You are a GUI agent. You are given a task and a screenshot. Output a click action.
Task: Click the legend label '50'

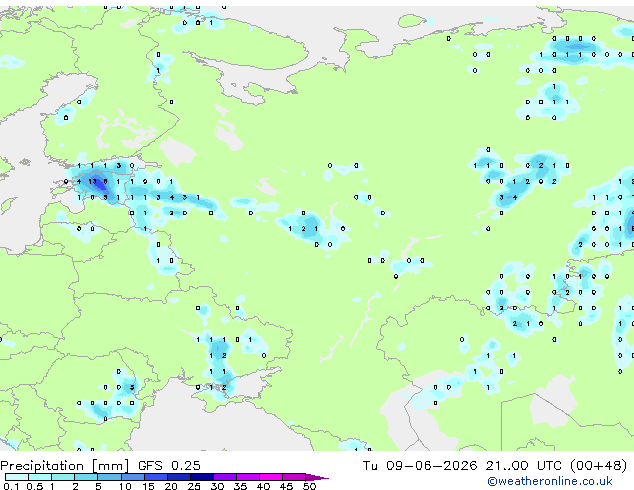tap(310, 486)
